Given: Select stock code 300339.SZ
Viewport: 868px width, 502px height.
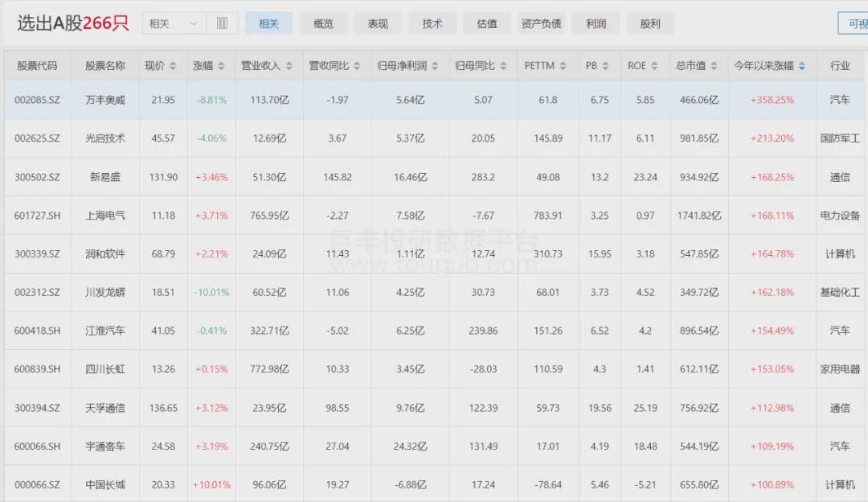Looking at the screenshot, I should click(37, 253).
